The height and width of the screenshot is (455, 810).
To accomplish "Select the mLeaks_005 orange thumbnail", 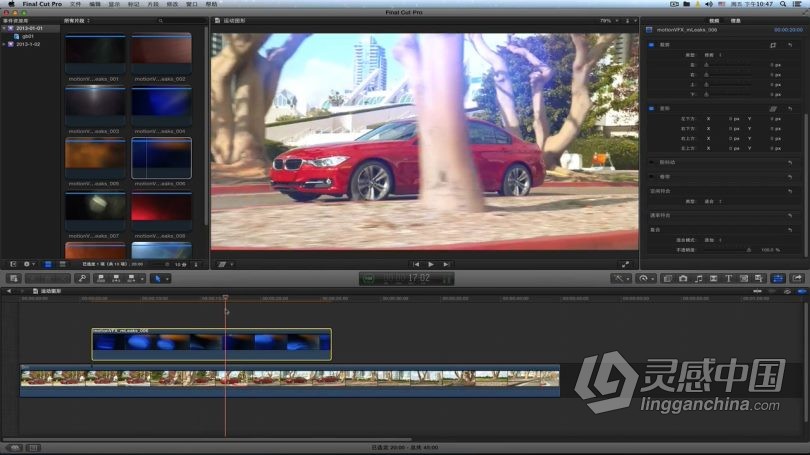I will (x=96, y=158).
